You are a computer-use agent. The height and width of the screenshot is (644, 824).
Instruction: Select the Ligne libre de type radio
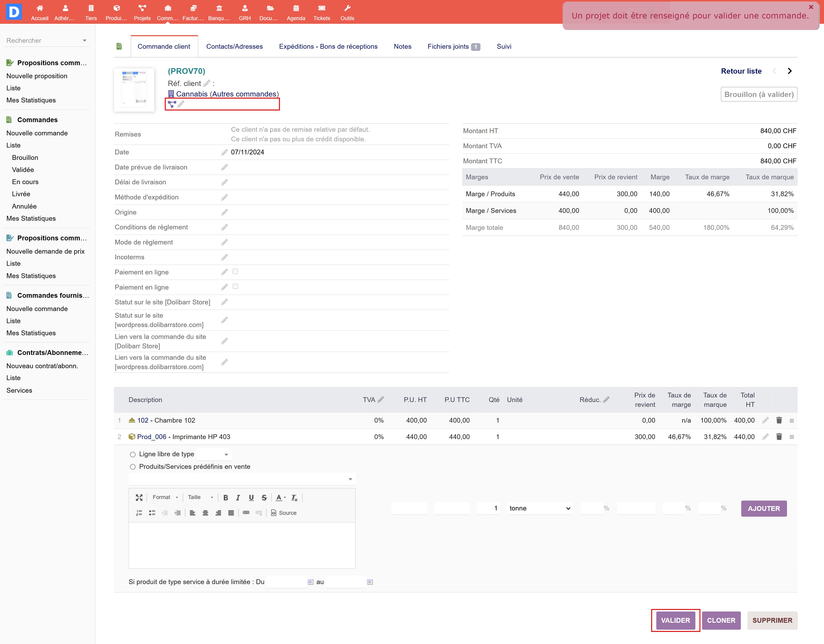(133, 454)
